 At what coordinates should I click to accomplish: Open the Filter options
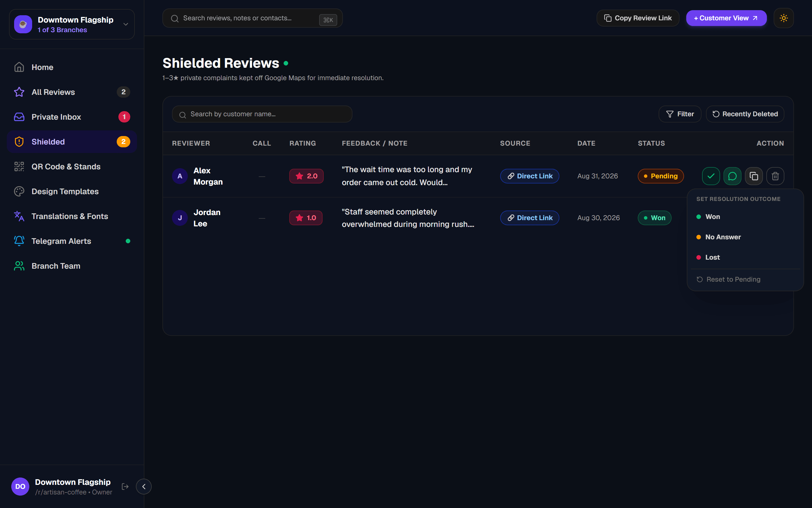pos(680,114)
